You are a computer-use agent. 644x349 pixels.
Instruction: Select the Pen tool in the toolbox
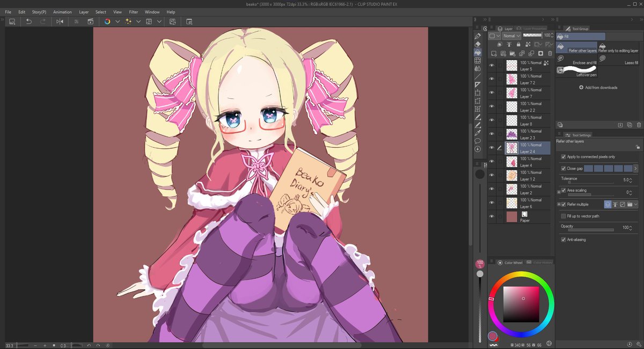[x=478, y=36]
